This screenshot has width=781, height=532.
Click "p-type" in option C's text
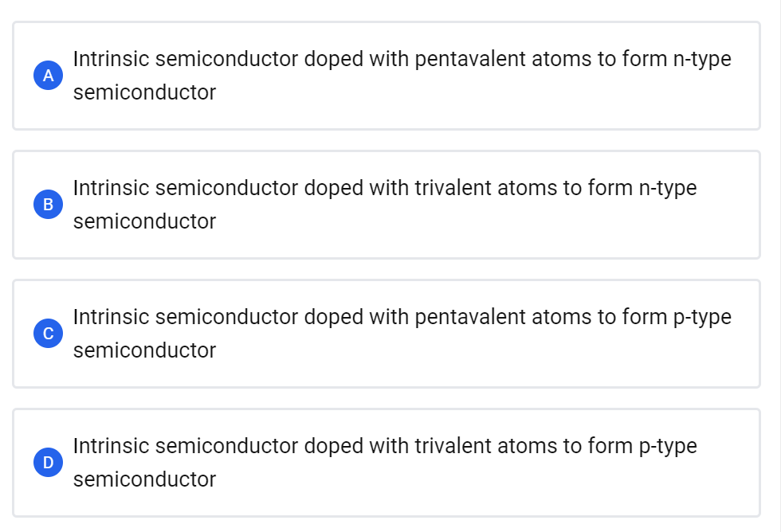[x=702, y=318]
